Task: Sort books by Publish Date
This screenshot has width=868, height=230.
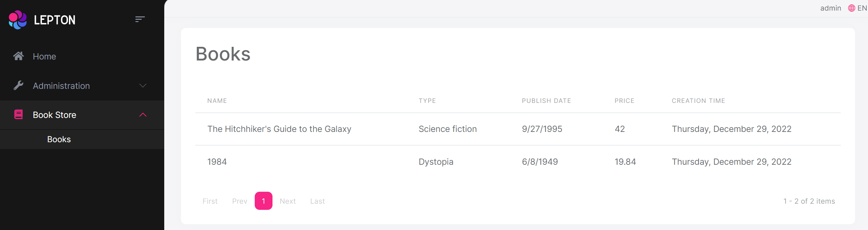Action: pos(546,100)
